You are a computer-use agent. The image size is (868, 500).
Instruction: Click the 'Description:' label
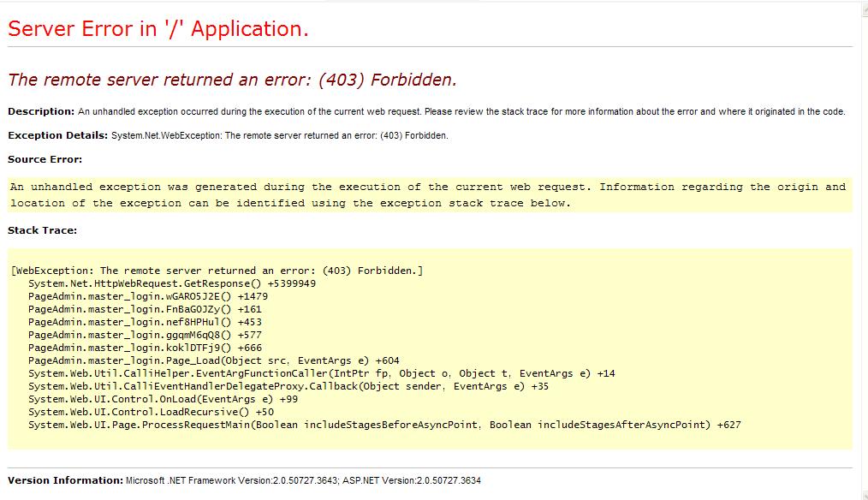click(41, 111)
